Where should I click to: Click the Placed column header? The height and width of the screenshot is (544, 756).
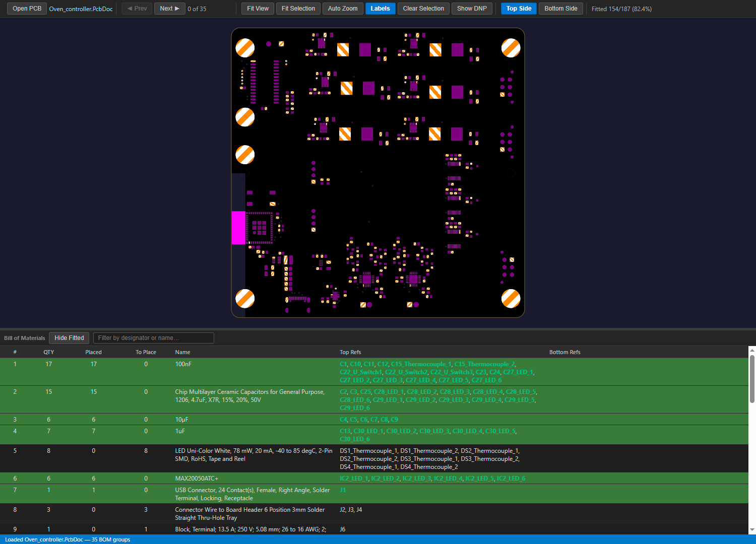point(93,352)
